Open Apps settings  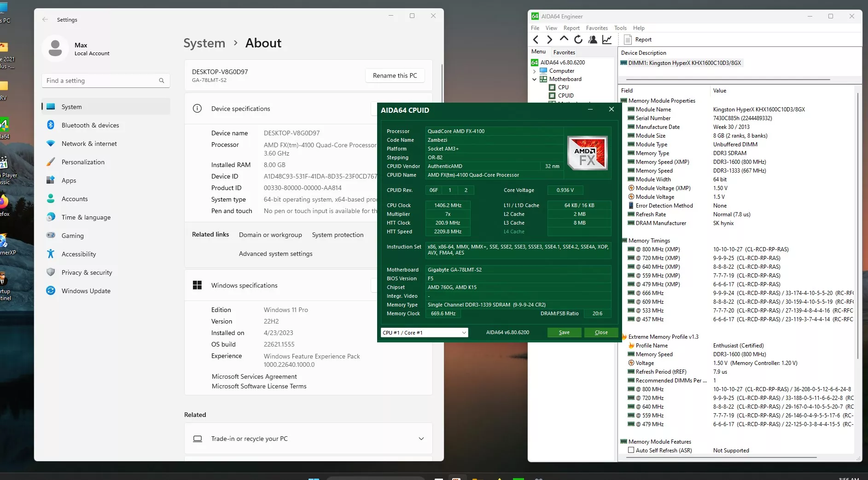click(106, 180)
